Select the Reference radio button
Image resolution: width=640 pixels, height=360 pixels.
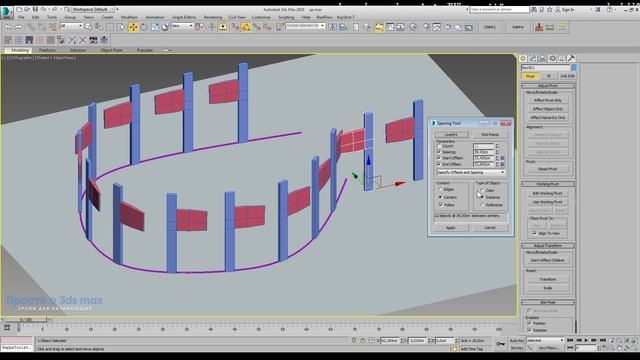pos(482,205)
